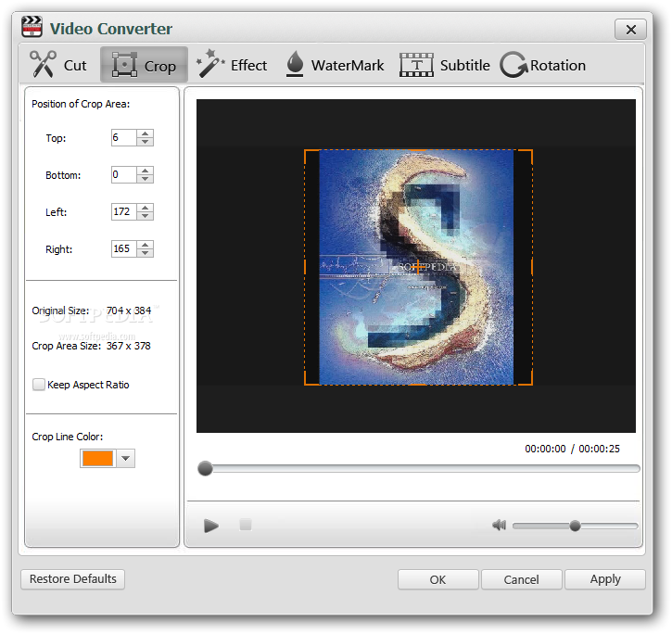Screen dimensions: 672x634
Task: Decrease the Bottom crop value
Action: (x=146, y=178)
